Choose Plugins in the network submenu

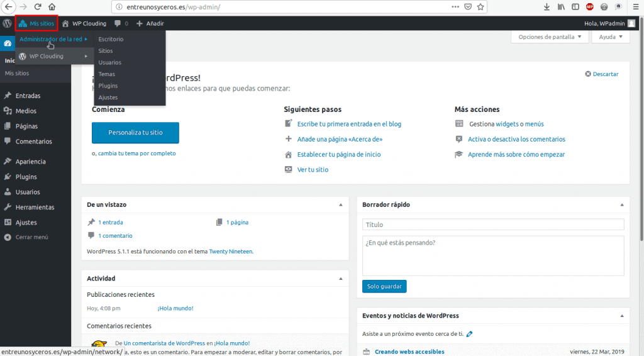[x=108, y=86]
